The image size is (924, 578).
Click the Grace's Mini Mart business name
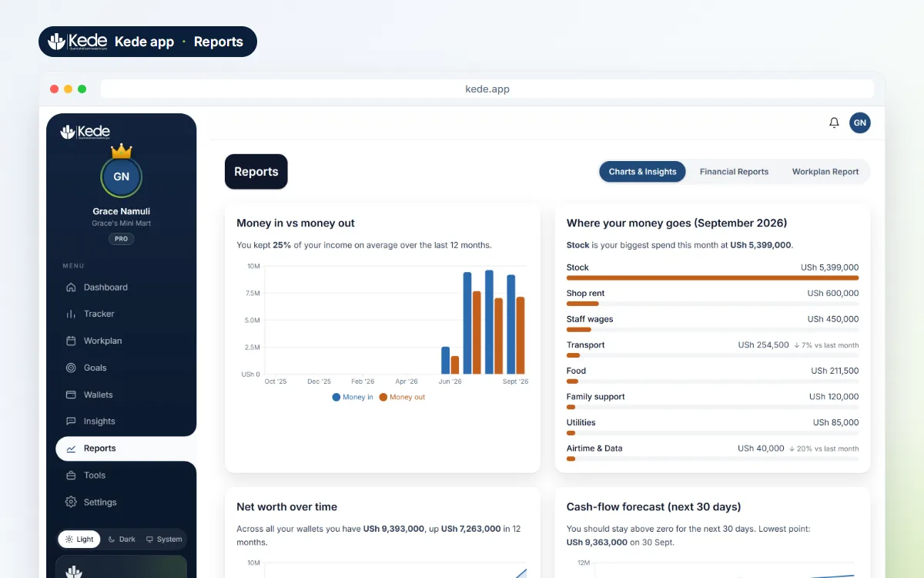click(121, 223)
